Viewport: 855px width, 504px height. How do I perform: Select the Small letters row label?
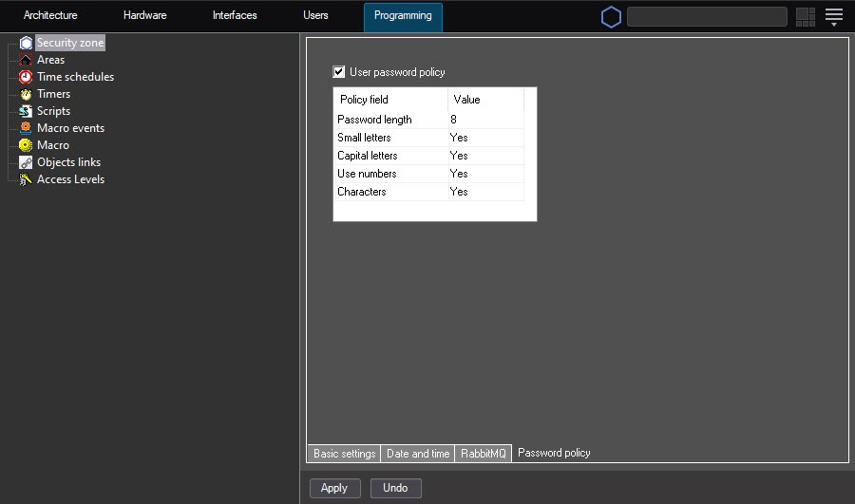tap(364, 138)
